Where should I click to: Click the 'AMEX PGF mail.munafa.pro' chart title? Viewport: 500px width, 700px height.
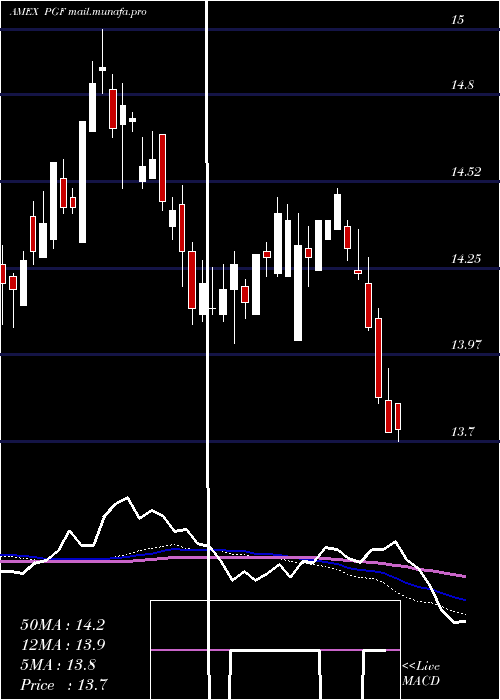78,12
